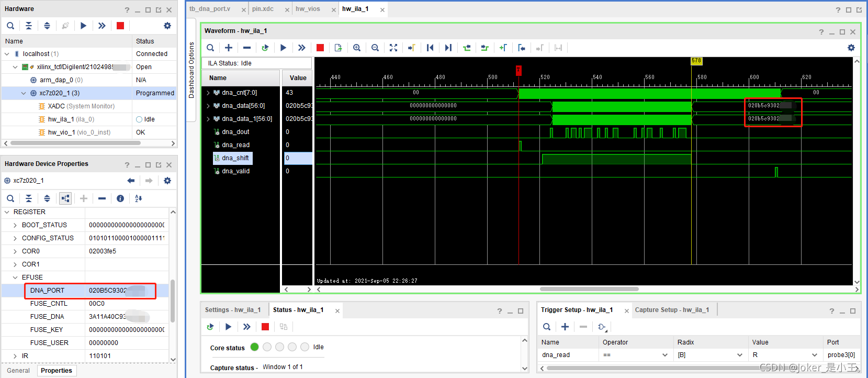The height and width of the screenshot is (378, 868).
Task: Jump to the waveform time end
Action: coord(448,48)
